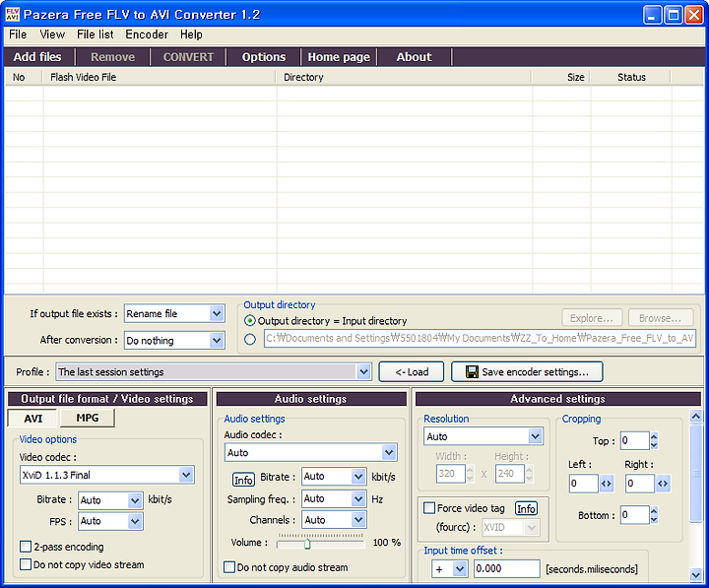Click Save encoder settings button

click(x=527, y=371)
